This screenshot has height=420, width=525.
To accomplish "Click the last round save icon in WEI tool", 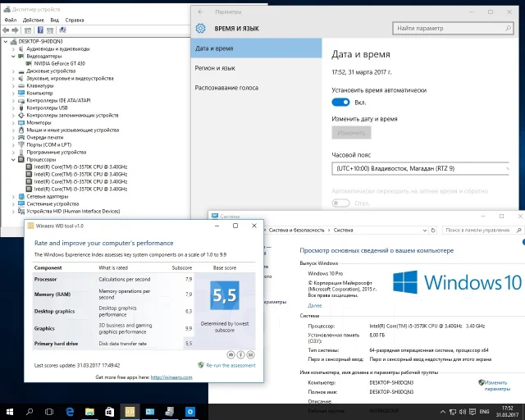I will coord(250,354).
